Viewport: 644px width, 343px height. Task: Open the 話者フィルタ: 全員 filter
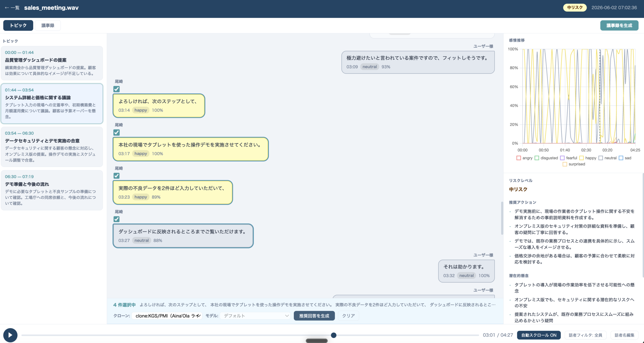(x=585, y=335)
